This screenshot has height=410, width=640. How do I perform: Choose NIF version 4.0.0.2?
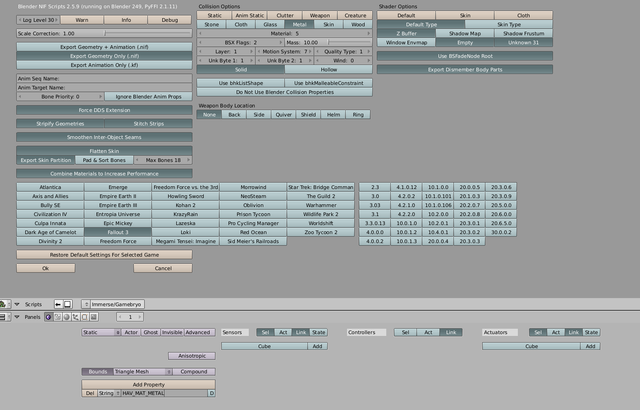coord(375,242)
